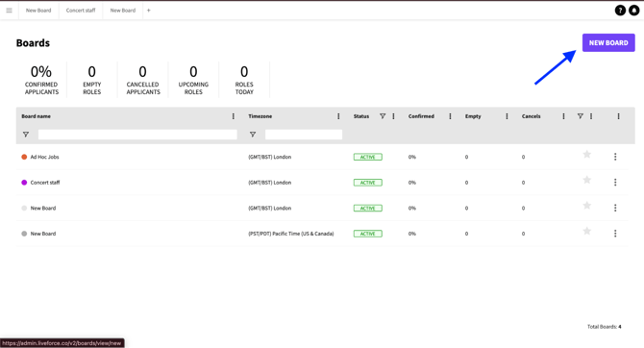Screen dimensions: 644x348
Task: Open actions menu for Concert staff board
Action: 615,182
